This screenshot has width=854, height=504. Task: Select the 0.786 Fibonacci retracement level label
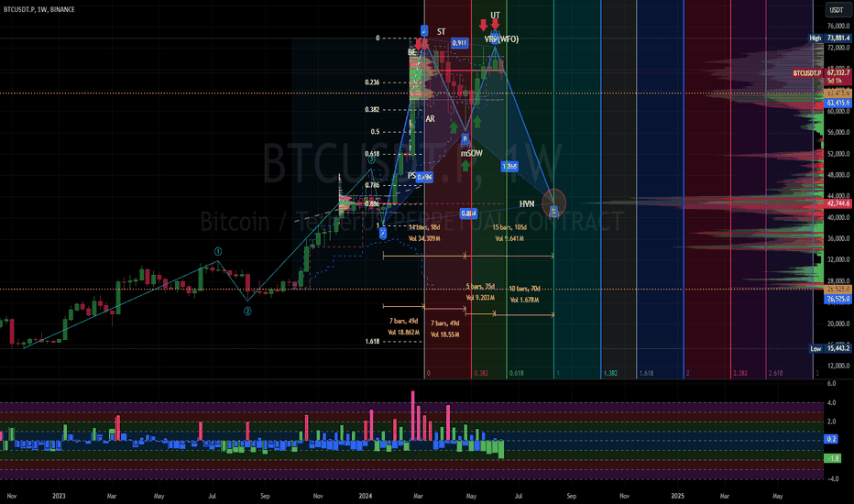[x=373, y=185]
